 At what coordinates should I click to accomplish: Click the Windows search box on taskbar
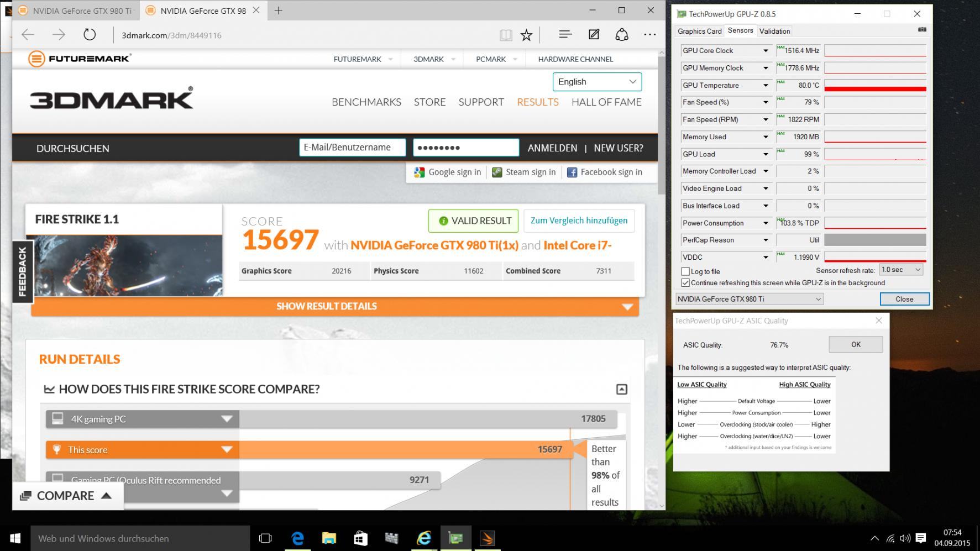click(x=140, y=538)
